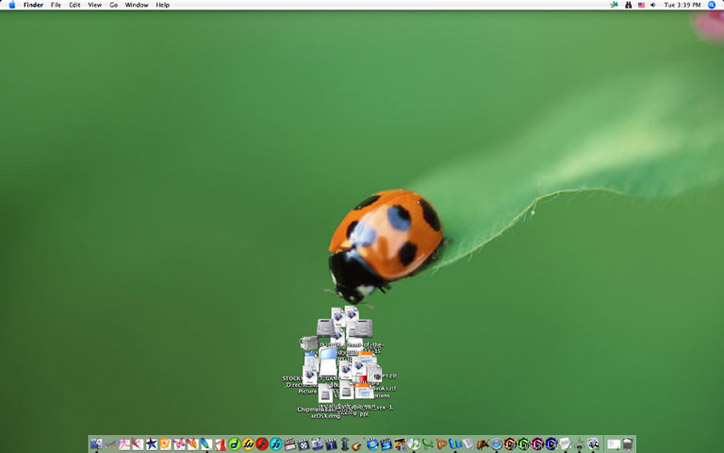Open the Apple menu

11,5
